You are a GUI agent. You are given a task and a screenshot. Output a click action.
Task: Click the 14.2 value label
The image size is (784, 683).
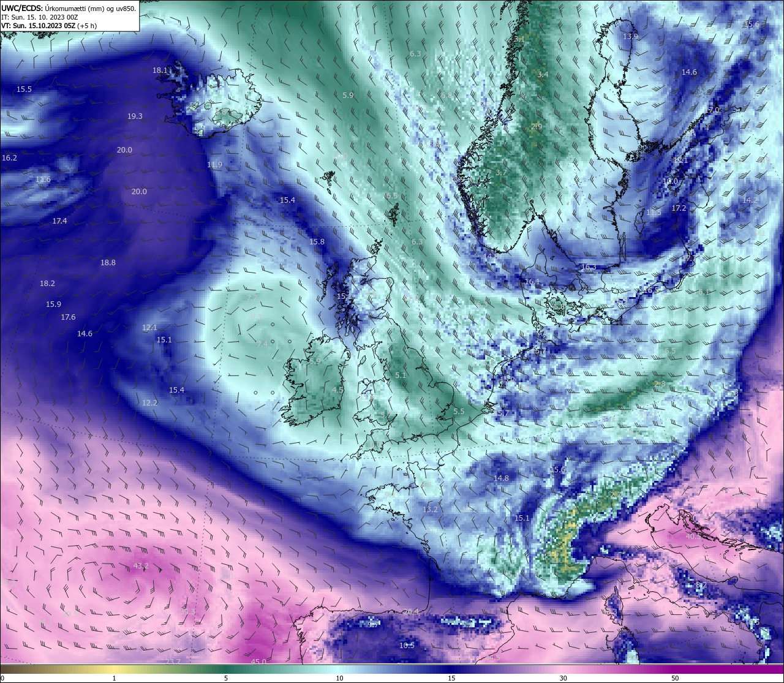point(750,200)
